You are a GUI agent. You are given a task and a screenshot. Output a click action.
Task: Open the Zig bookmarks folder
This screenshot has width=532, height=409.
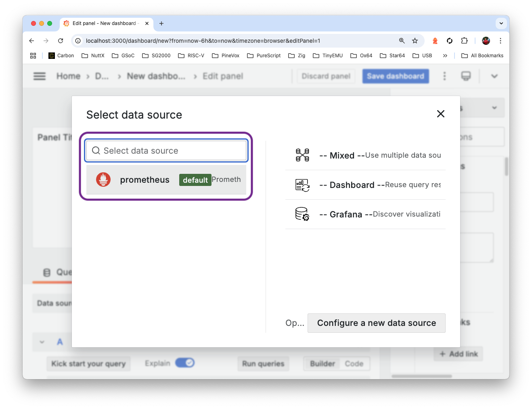tap(297, 56)
